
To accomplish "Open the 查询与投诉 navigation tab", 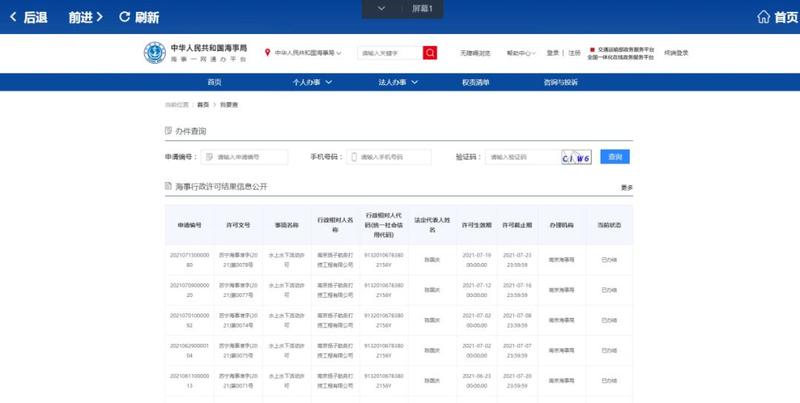I will coord(561,82).
